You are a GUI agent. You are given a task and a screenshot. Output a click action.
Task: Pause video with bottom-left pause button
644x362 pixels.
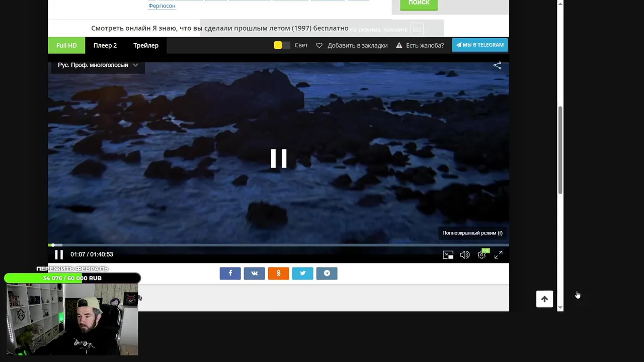(59, 254)
